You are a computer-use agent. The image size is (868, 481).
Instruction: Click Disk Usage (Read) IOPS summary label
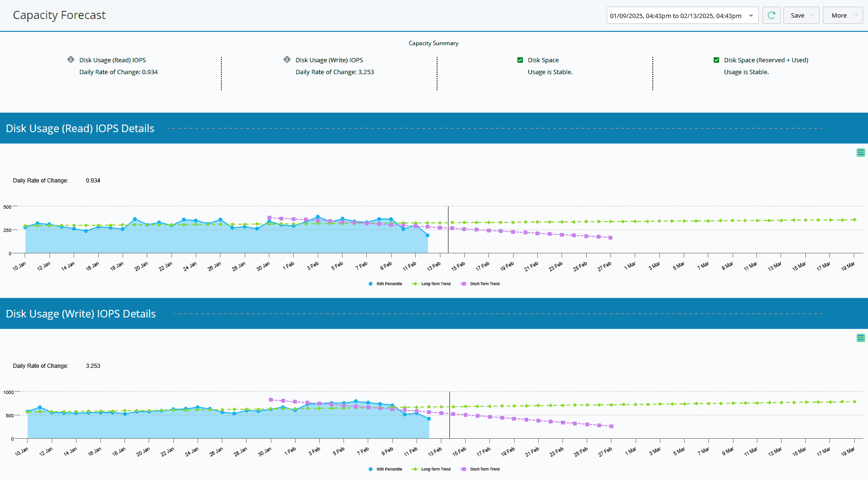113,60
